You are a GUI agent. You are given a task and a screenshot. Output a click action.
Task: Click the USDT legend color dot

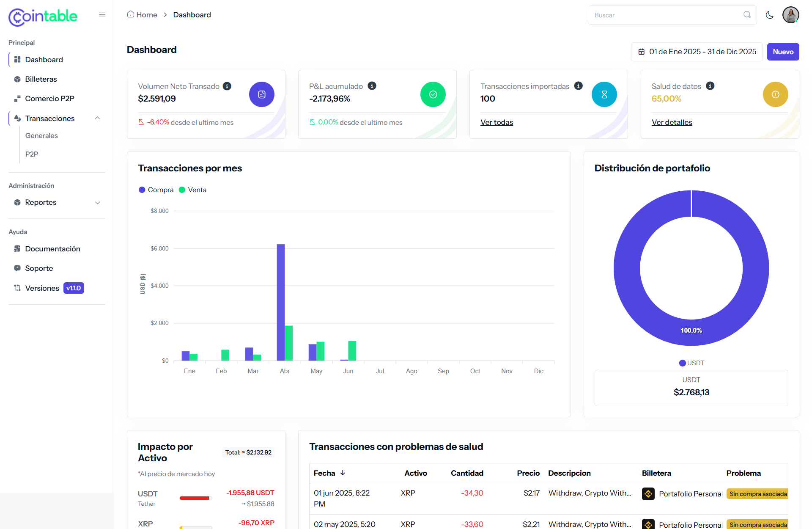682,363
